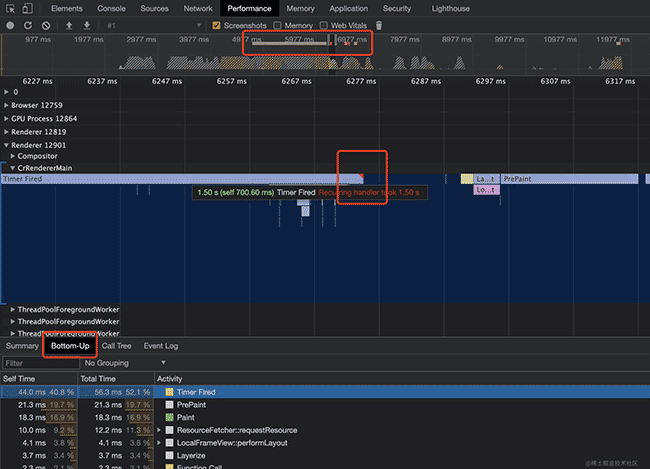Start recording with the record button

(x=10, y=26)
